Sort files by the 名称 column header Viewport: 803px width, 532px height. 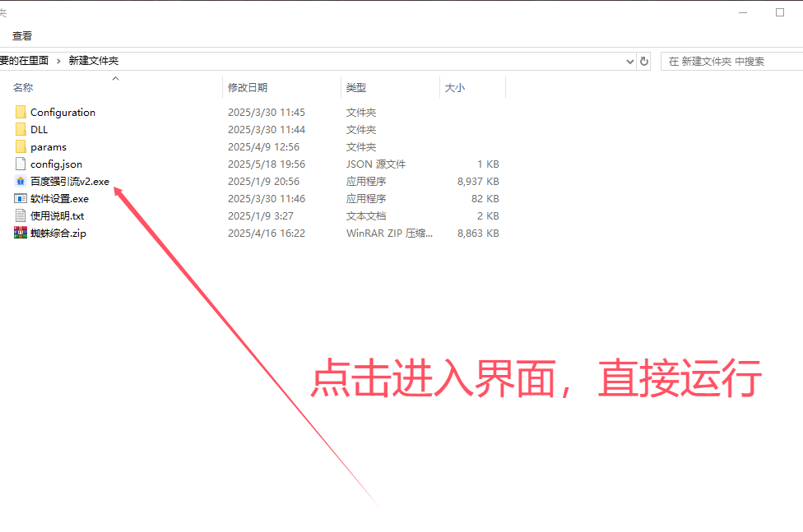(x=23, y=87)
